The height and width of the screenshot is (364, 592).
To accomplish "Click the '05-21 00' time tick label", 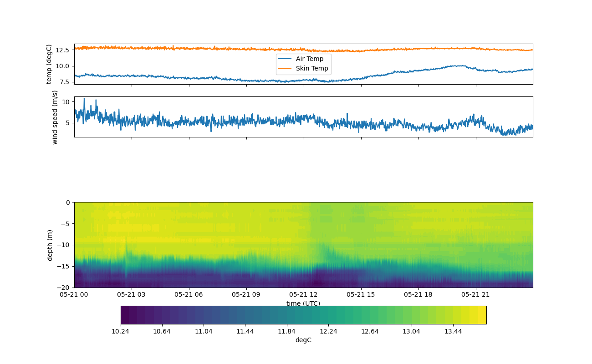I will pos(74,294).
